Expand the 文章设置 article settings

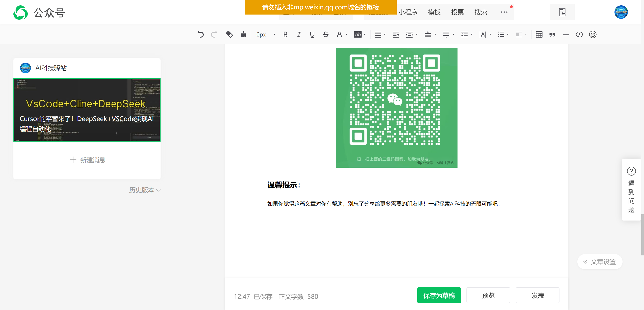tap(600, 262)
